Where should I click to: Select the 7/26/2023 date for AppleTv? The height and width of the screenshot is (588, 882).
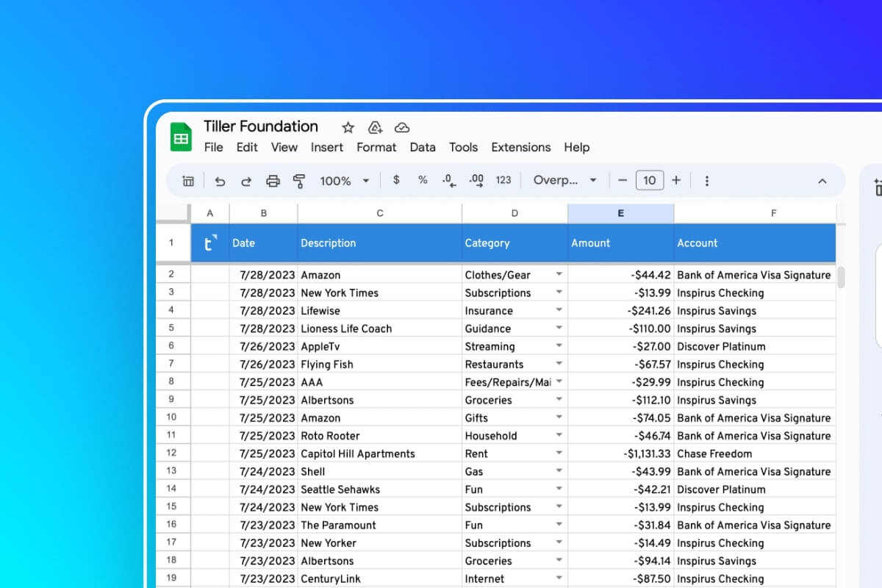click(x=264, y=346)
